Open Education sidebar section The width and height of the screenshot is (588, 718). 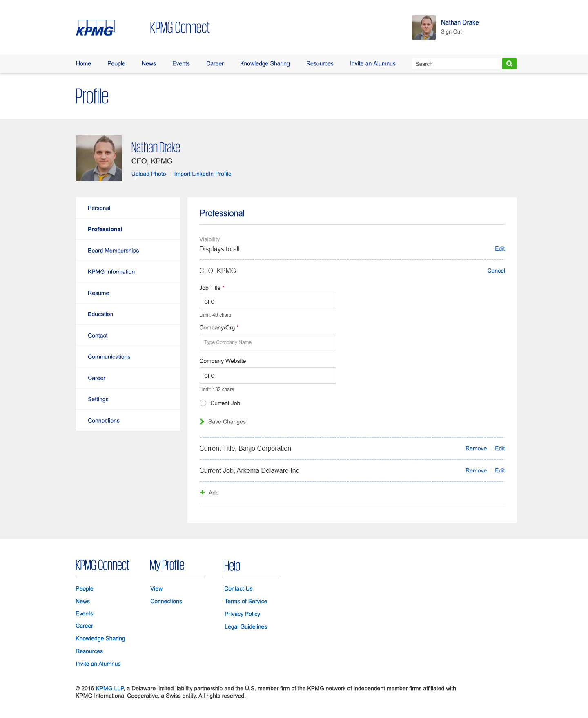128,314
